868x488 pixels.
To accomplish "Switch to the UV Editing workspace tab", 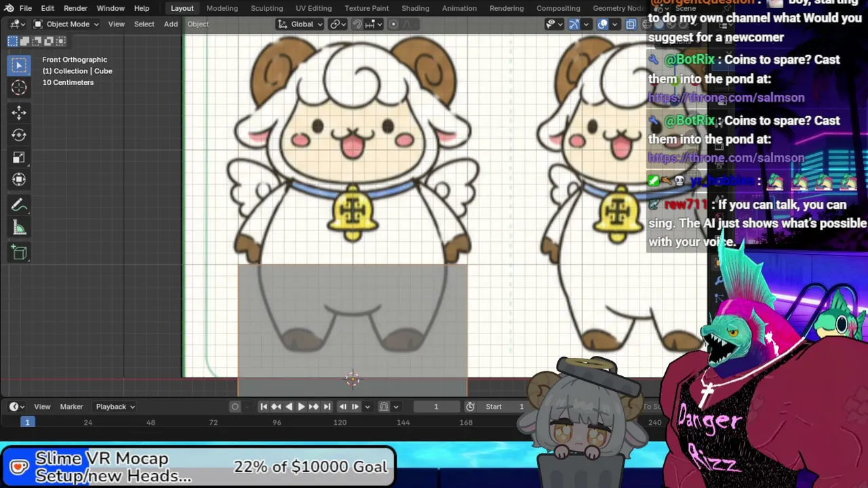I will 314,8.
